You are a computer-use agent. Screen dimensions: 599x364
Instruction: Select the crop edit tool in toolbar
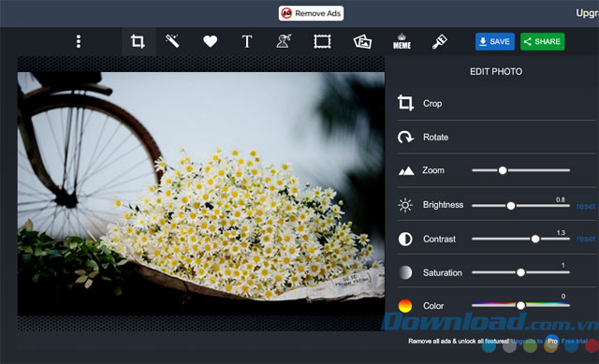(x=138, y=41)
